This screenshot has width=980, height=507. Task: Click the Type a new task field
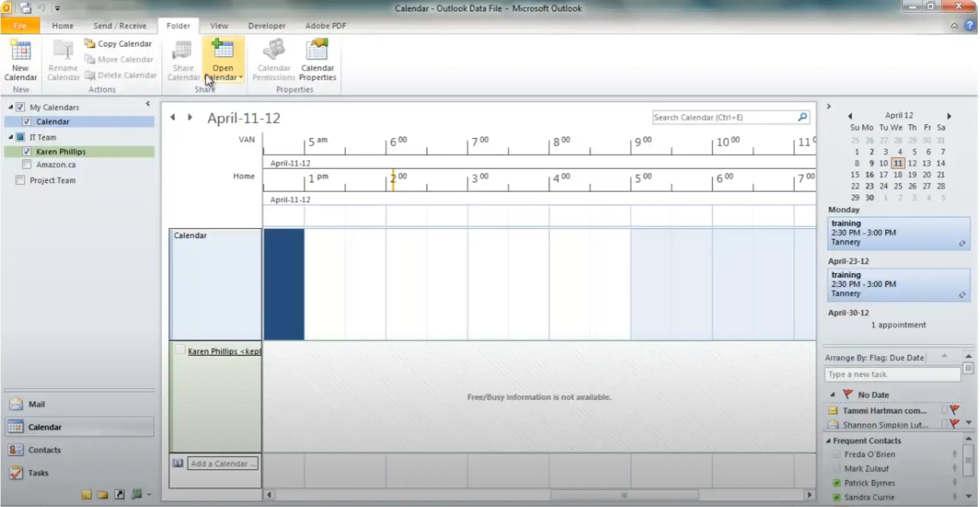pyautogui.click(x=892, y=375)
